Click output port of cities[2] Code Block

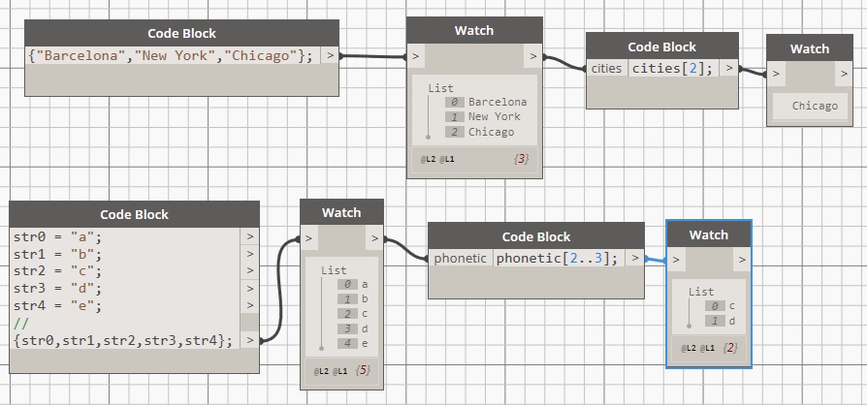tap(730, 69)
